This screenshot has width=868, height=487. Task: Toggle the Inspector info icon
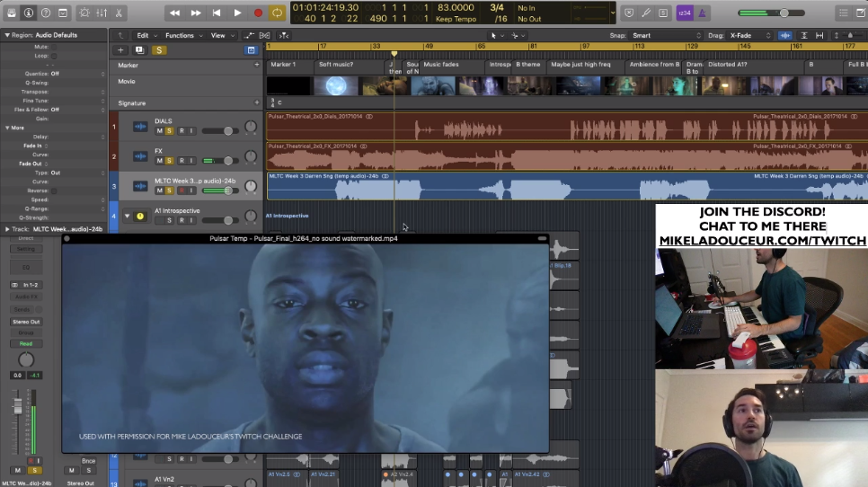coord(29,13)
